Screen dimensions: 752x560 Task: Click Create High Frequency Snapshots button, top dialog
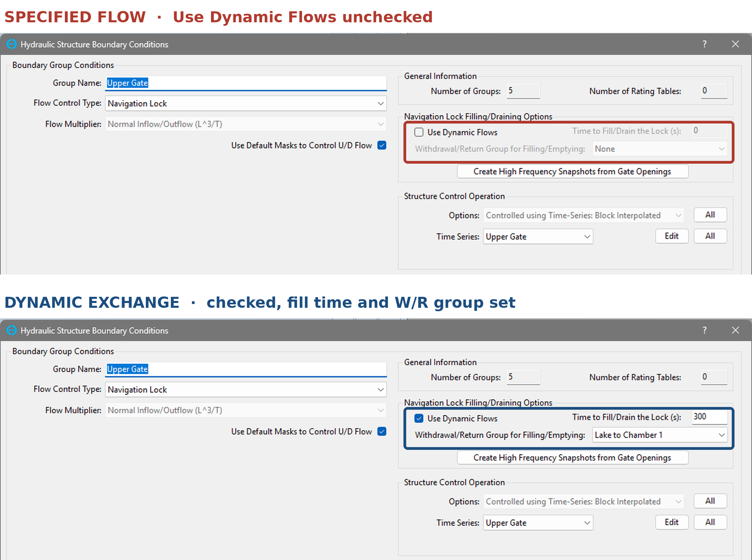coord(573,171)
